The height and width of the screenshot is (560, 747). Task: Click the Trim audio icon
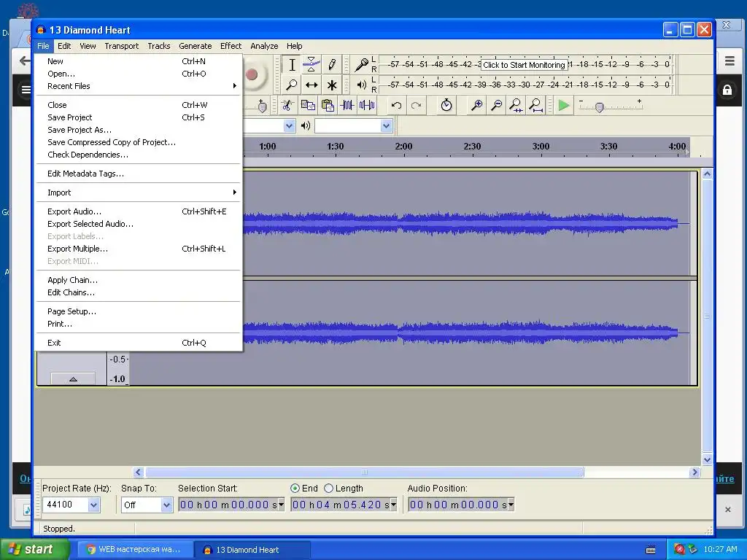pos(347,105)
